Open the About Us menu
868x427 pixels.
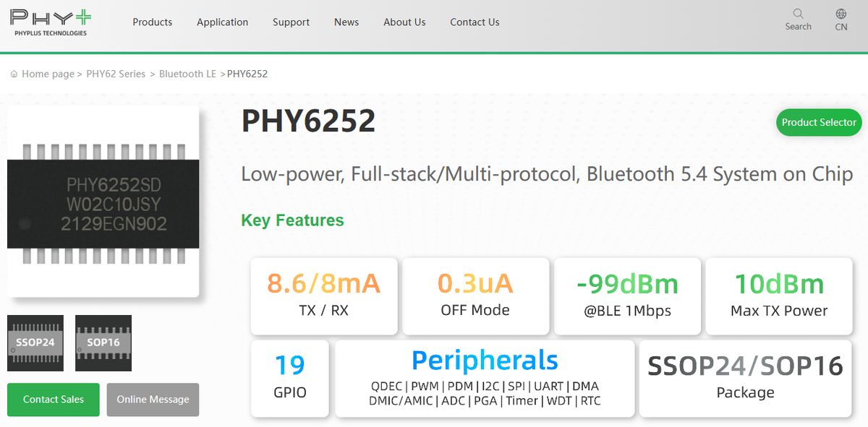coord(404,22)
